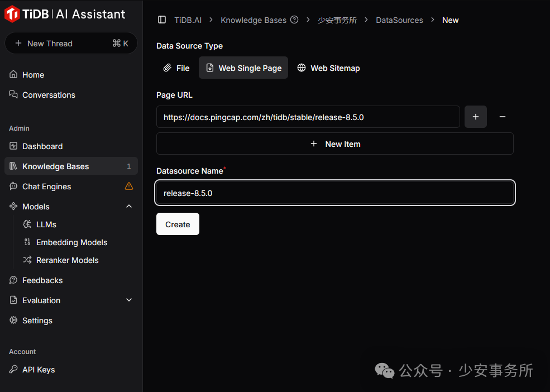Click the Admin section heading
550x392 pixels.
coord(19,128)
